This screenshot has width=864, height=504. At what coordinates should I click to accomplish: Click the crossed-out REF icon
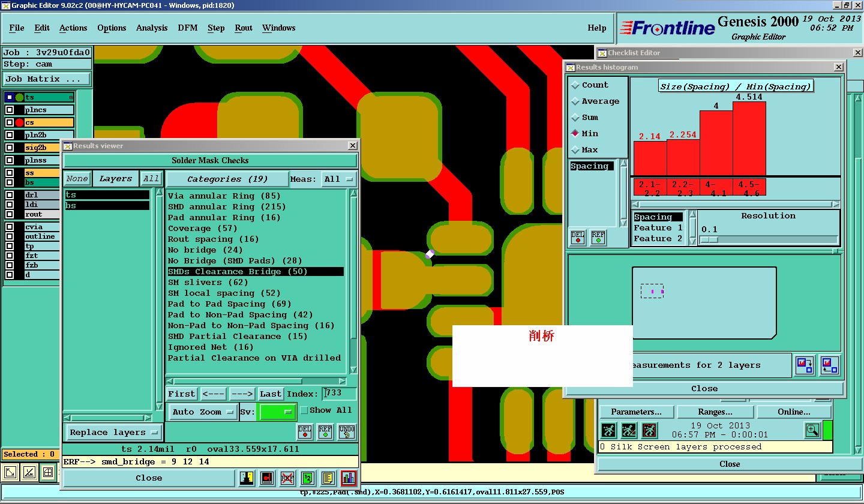[x=287, y=478]
